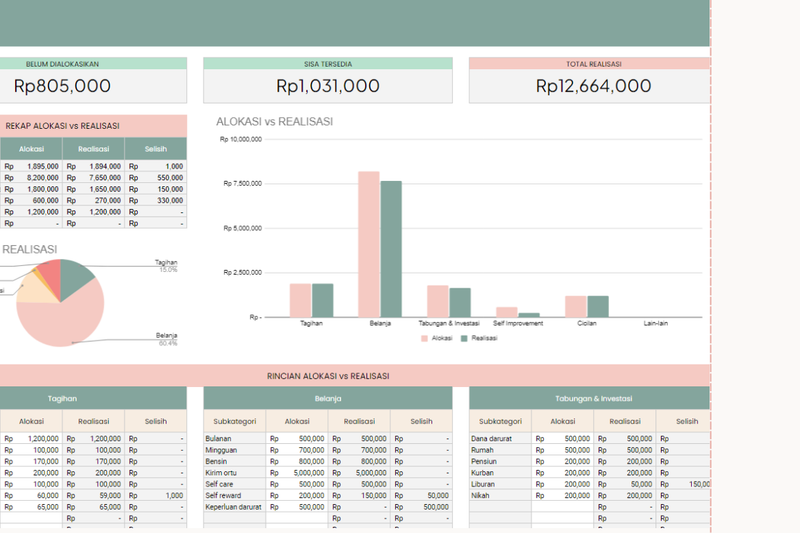Select the 1,895,000 Alokasi cell

[31, 166]
